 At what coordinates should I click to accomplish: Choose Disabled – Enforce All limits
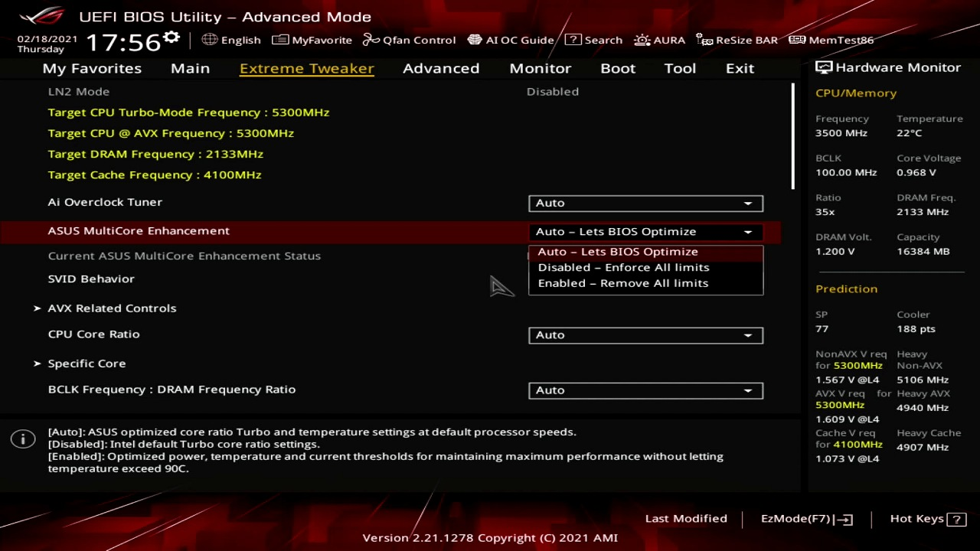coord(645,267)
